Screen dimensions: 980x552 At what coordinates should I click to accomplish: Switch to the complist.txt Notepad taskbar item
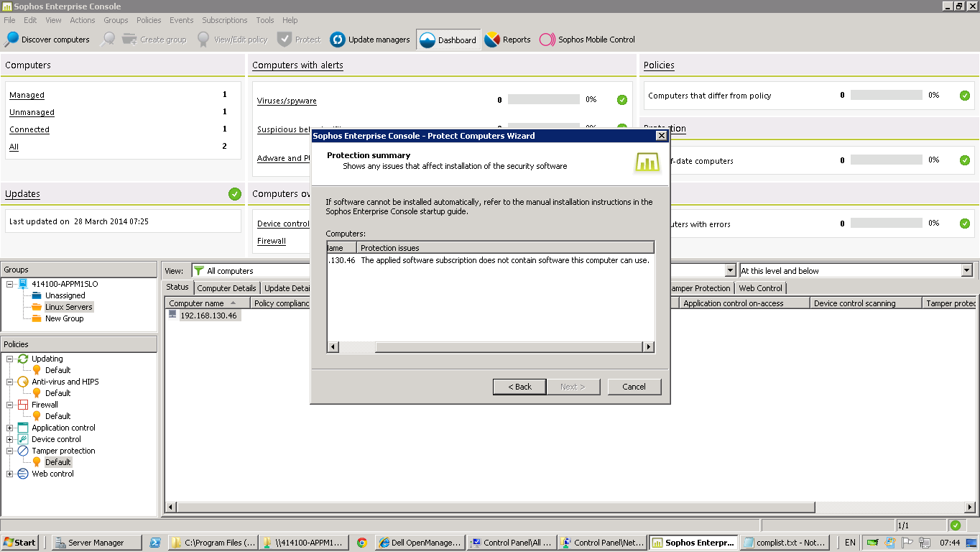pyautogui.click(x=785, y=543)
